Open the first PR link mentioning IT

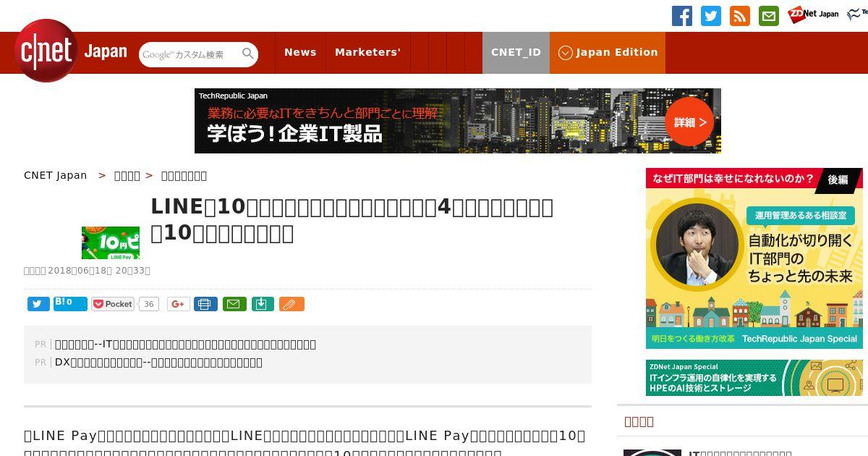tap(185, 344)
